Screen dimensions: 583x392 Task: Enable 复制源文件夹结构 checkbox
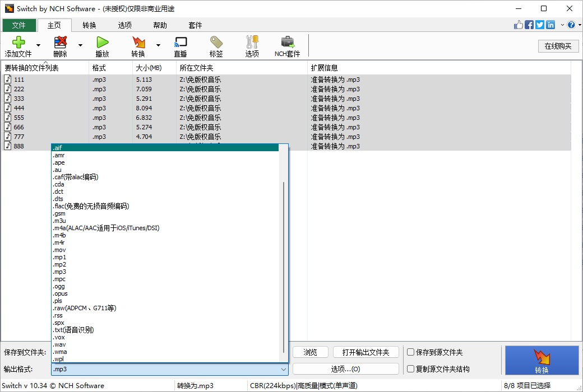411,369
